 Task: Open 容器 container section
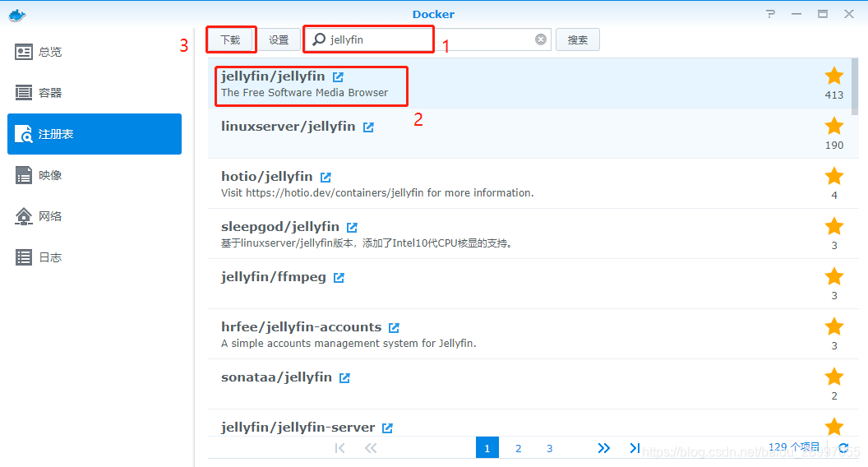pos(94,93)
